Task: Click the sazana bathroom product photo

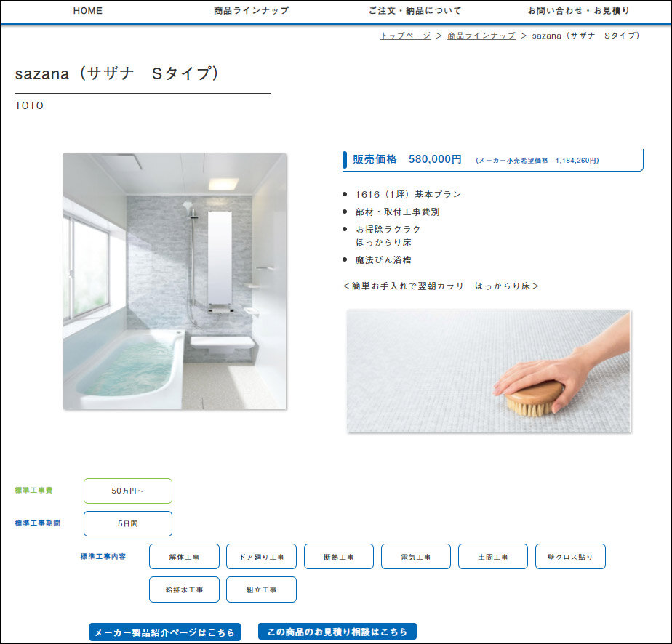Action: tap(175, 281)
